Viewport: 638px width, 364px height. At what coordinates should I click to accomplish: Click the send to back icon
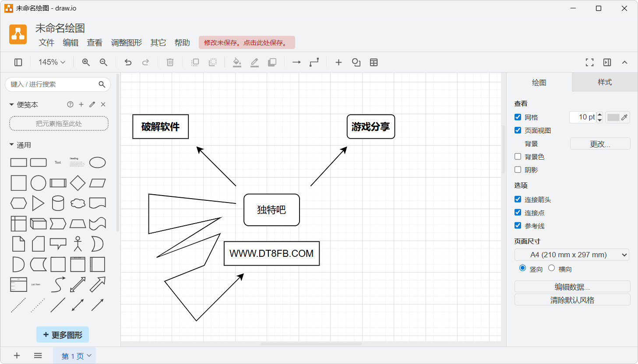212,63
